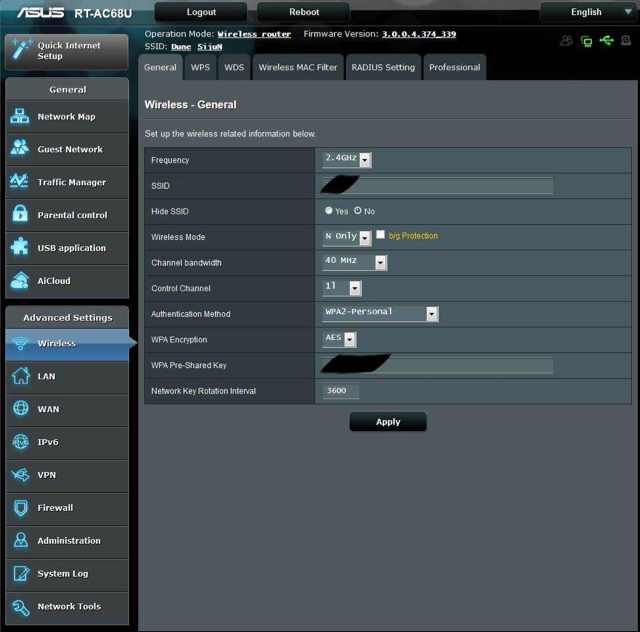Click the Traffic Manager icon
This screenshot has height=632, width=640.
20,182
